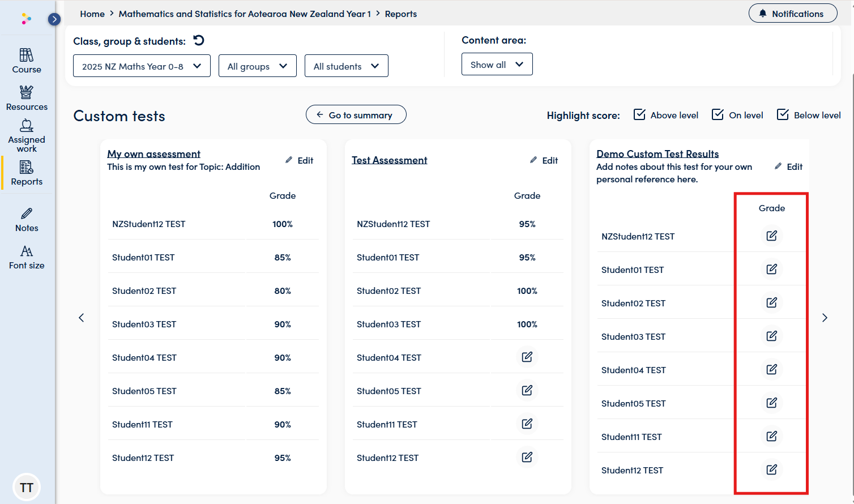Enter grade for Student11 TEST in Test Assessment
This screenshot has width=854, height=504.
coord(527,424)
